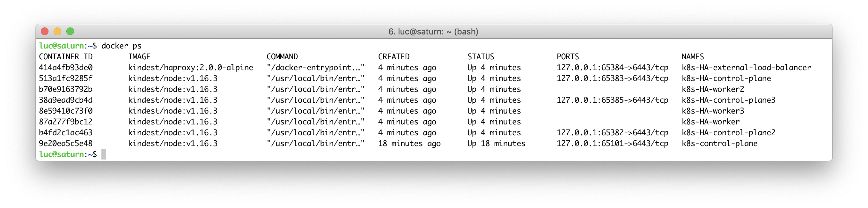
Task: Click the 'Up 18 minutes' status text
Action: 496,143
